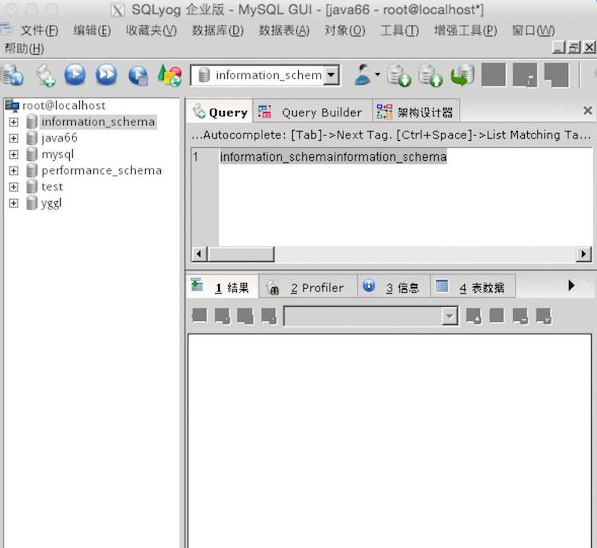Refresh object browser with colored shapes icon

[169, 75]
